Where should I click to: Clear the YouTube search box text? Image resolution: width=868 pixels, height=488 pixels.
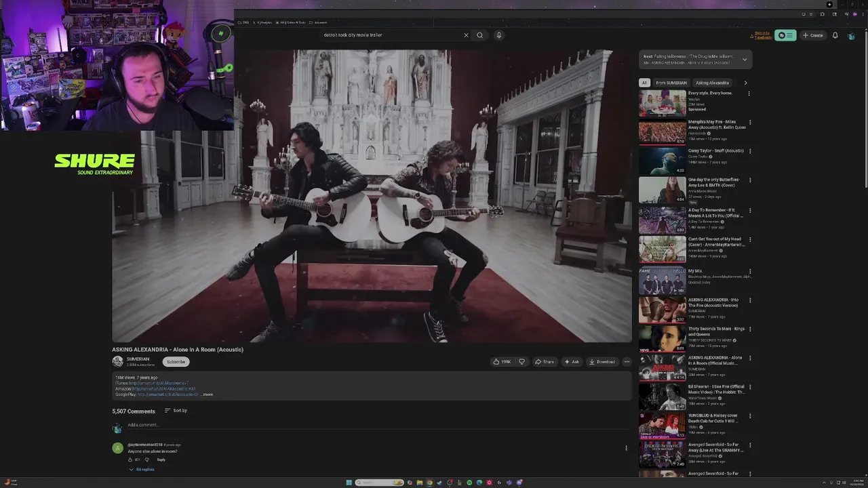point(466,35)
